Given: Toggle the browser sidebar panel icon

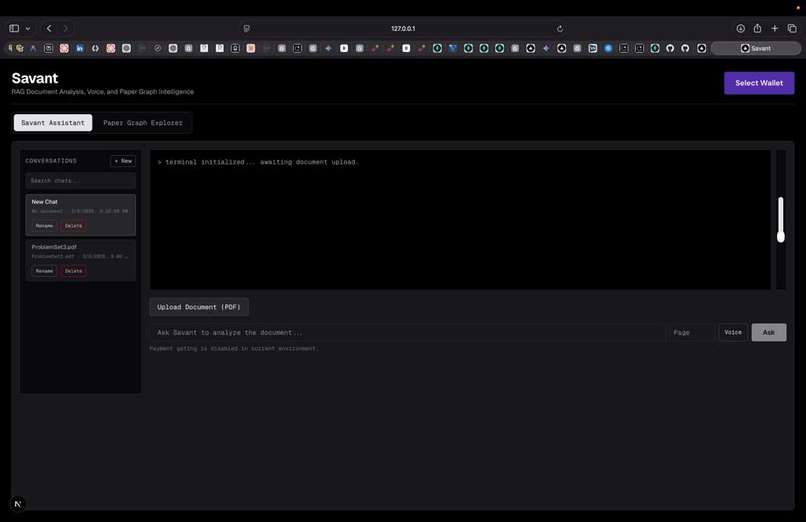Looking at the screenshot, I should [14, 28].
